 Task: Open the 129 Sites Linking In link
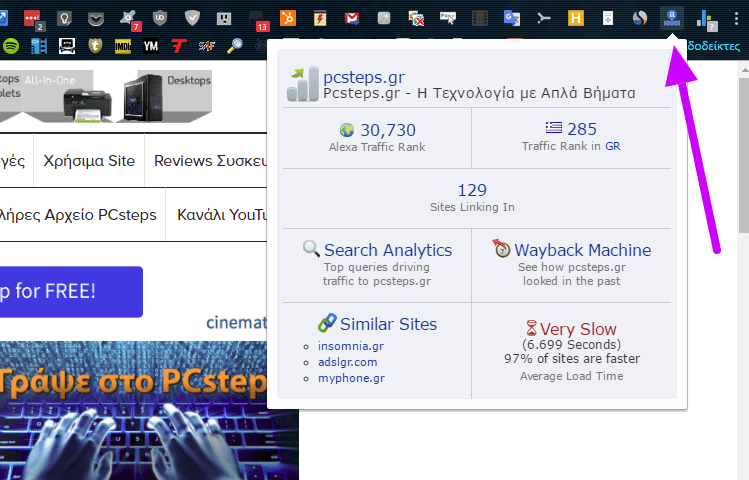[x=472, y=190]
